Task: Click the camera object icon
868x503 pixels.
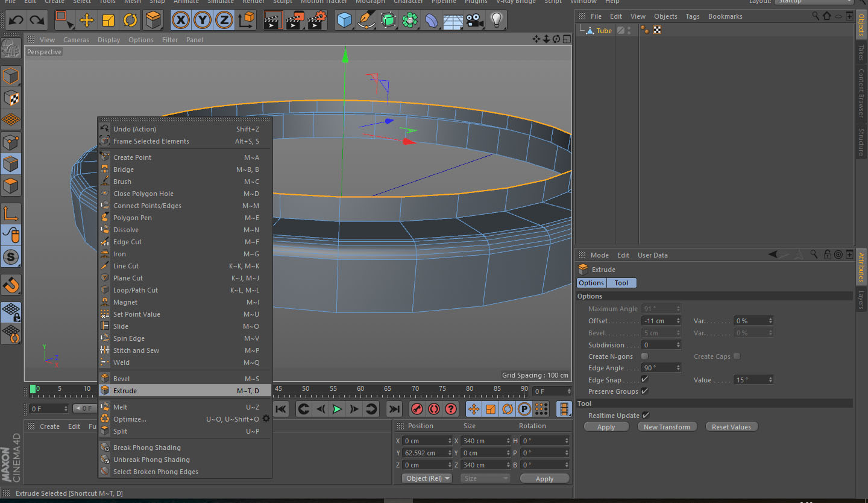Action: [474, 21]
